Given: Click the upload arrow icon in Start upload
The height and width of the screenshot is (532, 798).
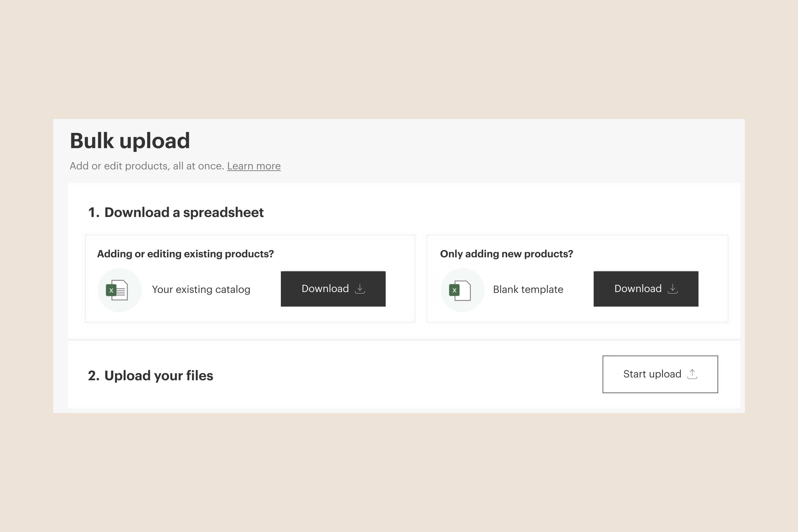Looking at the screenshot, I should point(692,374).
